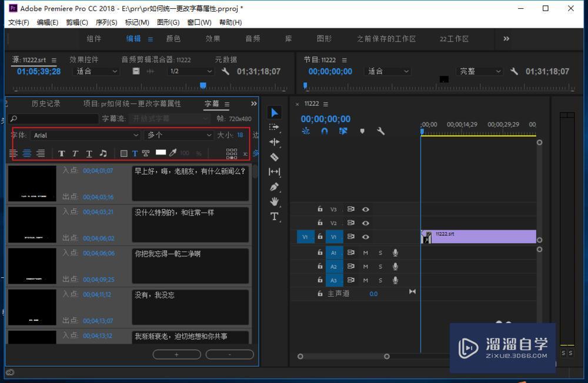Click in-point timecode 00;04;01;07
Screen dimensions: 588x383
tap(98, 171)
